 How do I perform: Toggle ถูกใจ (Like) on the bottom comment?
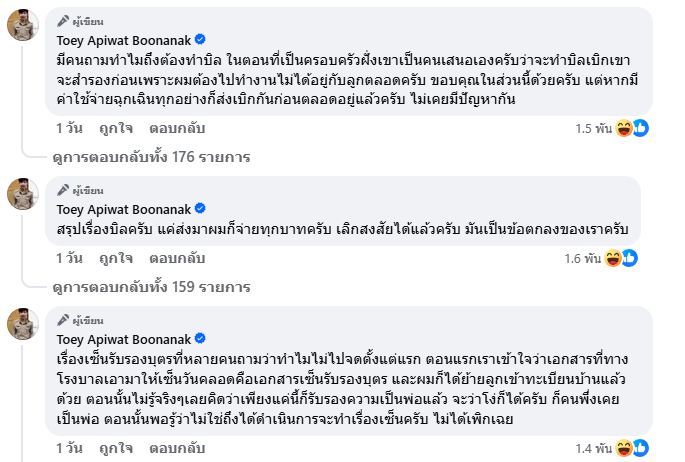115,447
